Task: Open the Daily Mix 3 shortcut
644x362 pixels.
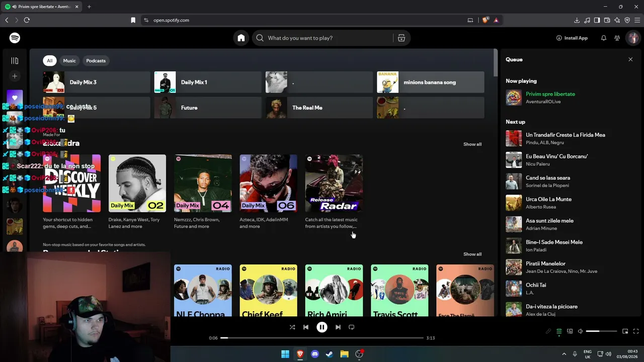Action: coord(97,82)
